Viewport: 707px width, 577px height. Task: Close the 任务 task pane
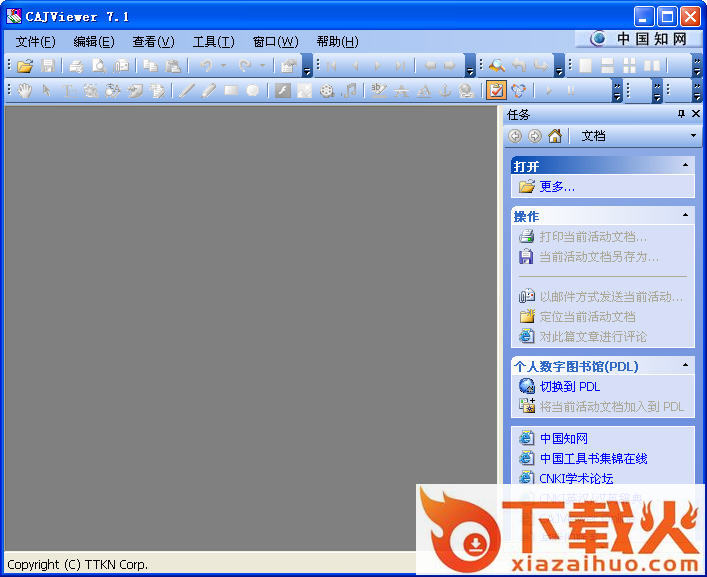click(696, 115)
